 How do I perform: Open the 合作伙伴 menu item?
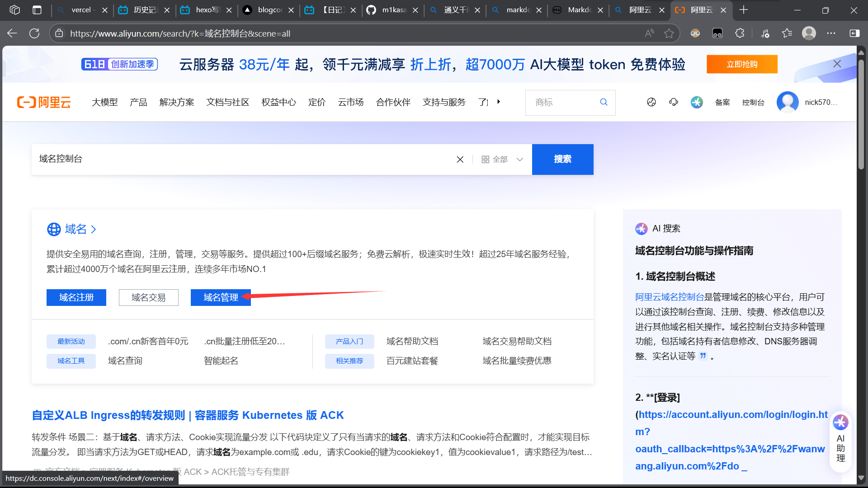393,102
